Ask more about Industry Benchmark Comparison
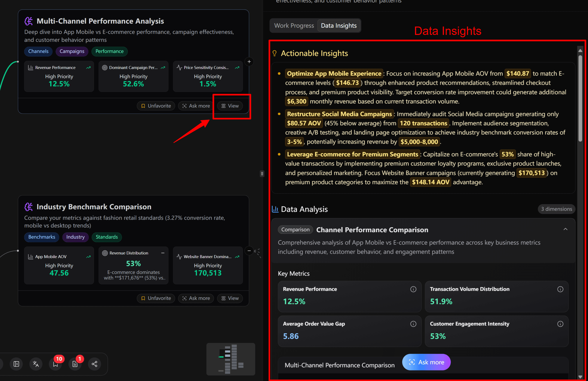This screenshot has height=381, width=588. [196, 298]
